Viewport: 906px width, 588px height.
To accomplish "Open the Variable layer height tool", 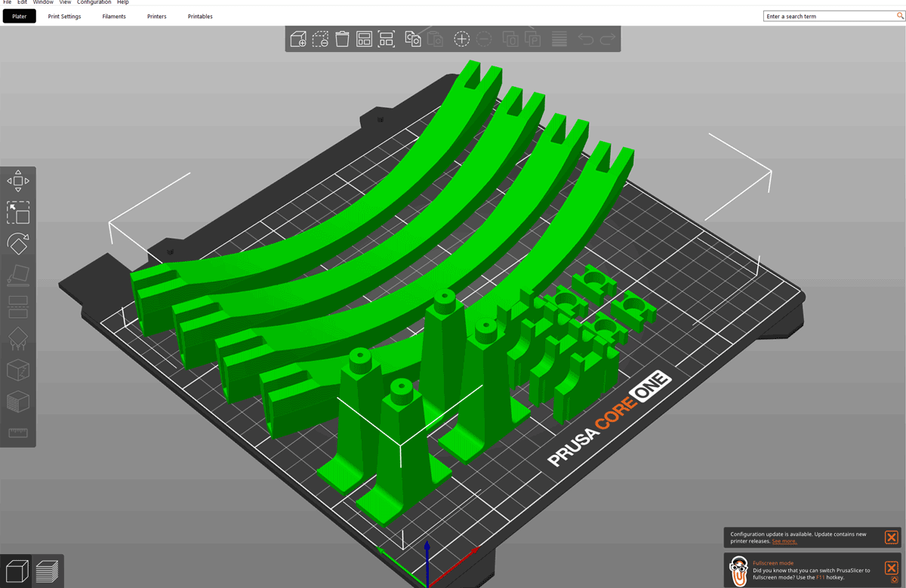I will point(559,39).
